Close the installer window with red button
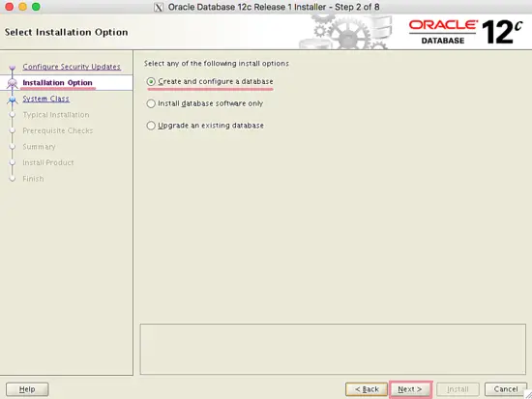 10,7
